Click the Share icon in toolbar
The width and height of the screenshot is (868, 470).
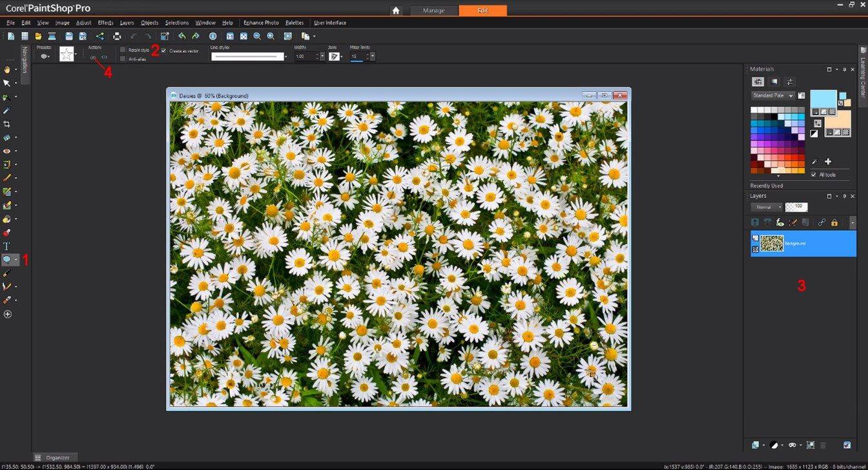pyautogui.click(x=99, y=36)
